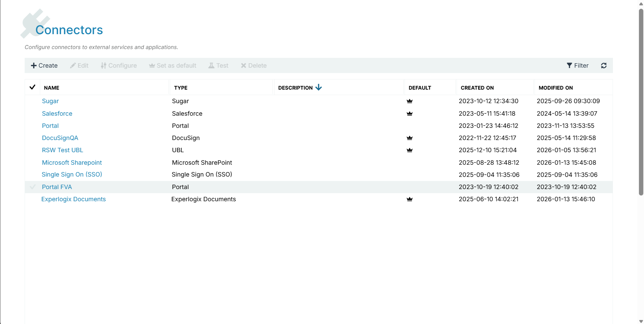Click the page's vertical scrollbar thumb
Screen dimensions: 644x324
[x=641, y=101]
